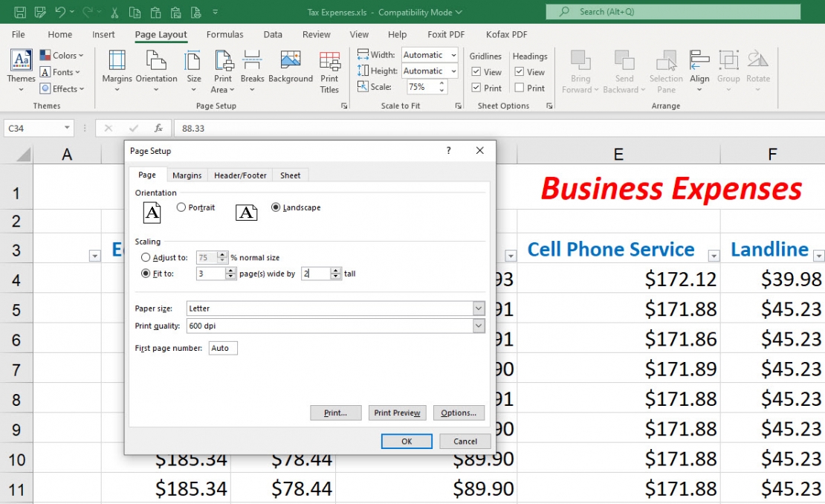This screenshot has height=504, width=825.
Task: Disable View under Headings
Action: coord(518,71)
